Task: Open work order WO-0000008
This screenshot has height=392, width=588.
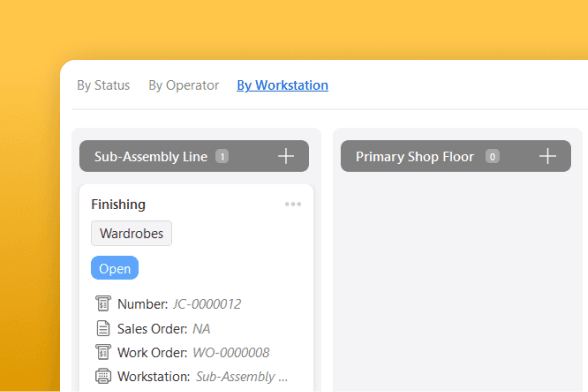Action: point(231,353)
